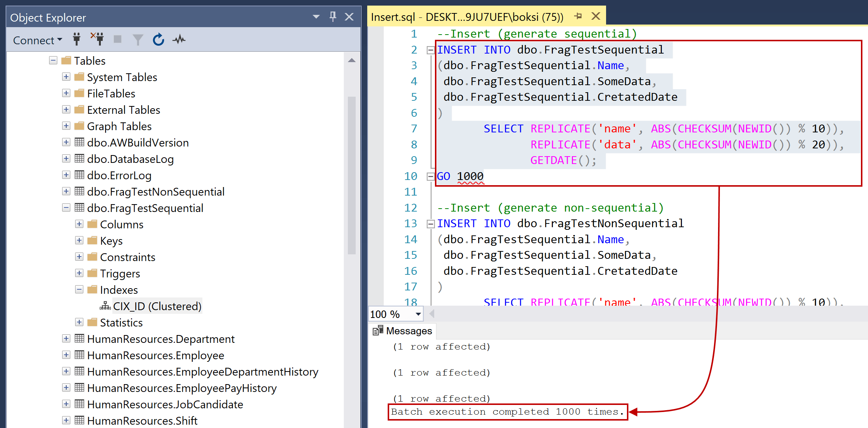Collapse the INSERT statement region at line 2
Image resolution: width=868 pixels, height=428 pixels.
(x=430, y=50)
